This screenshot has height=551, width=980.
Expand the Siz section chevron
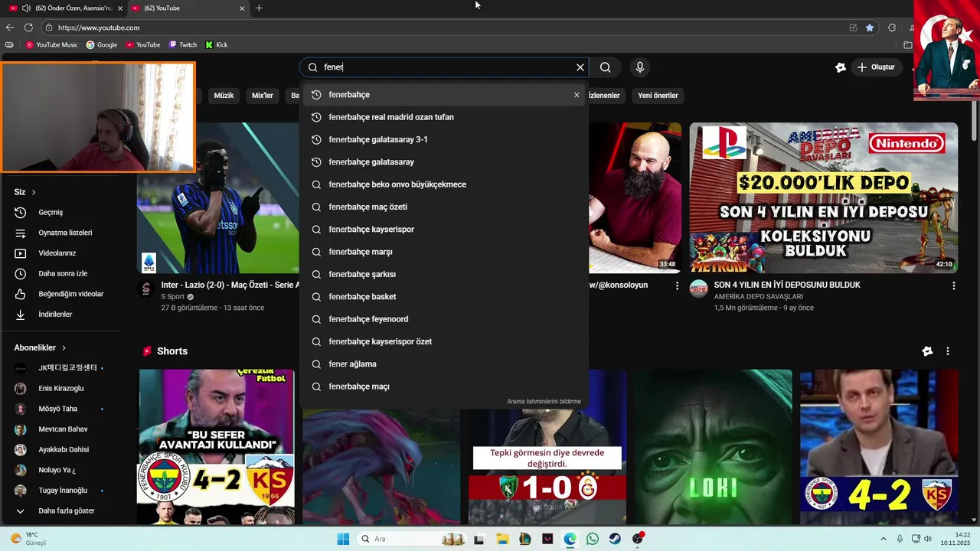34,192
